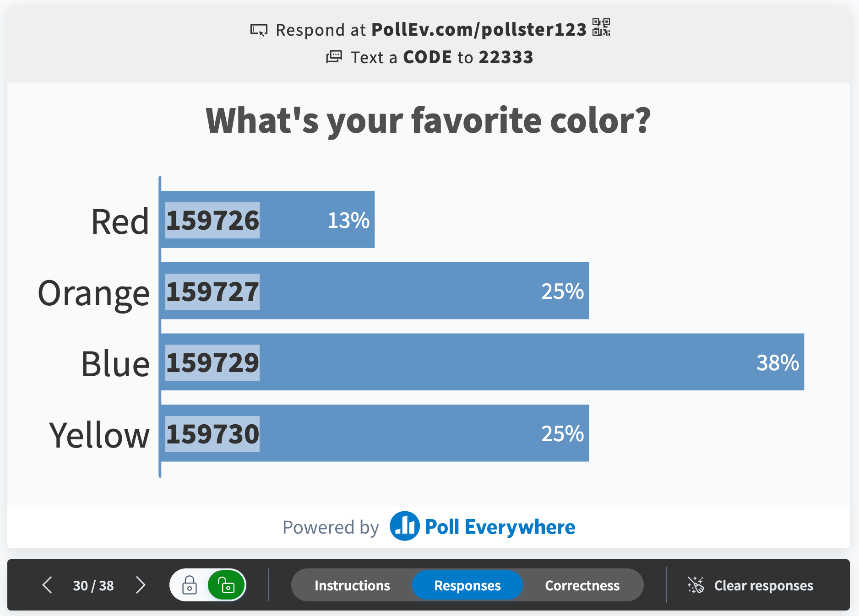Select the Orange keyword code 159727
Image resolution: width=859 pixels, height=616 pixels.
tap(212, 292)
